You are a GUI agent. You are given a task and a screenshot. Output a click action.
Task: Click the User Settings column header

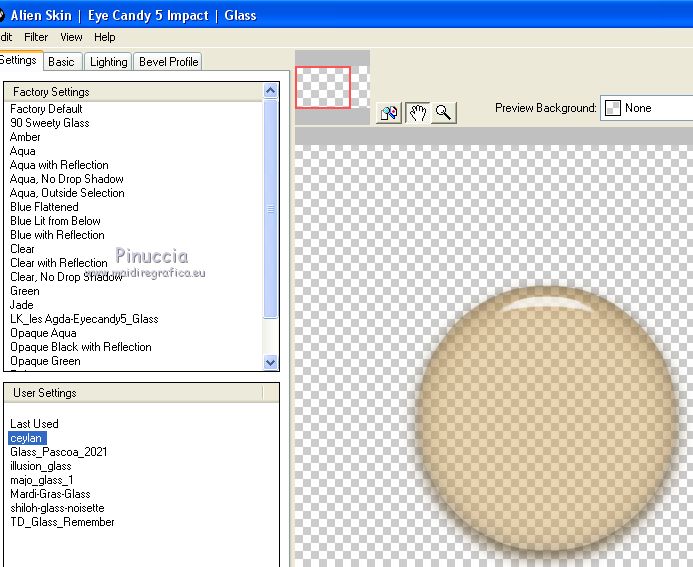click(133, 393)
